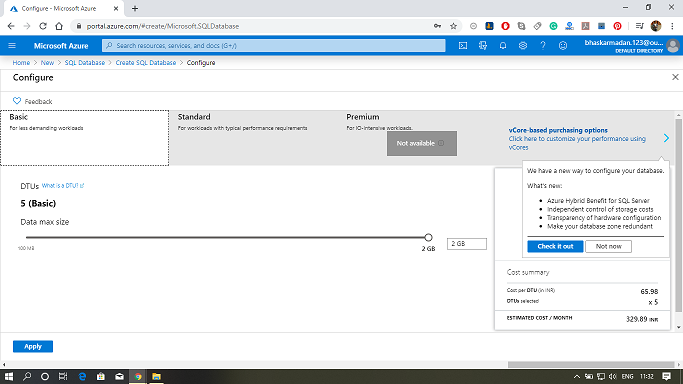
Task: Close the Configure blade
Action: [x=675, y=77]
